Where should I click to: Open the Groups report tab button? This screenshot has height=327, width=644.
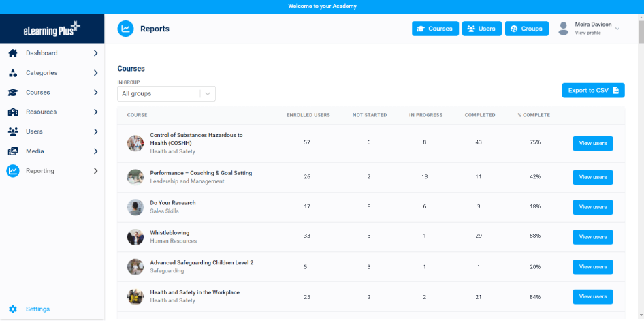click(x=526, y=29)
